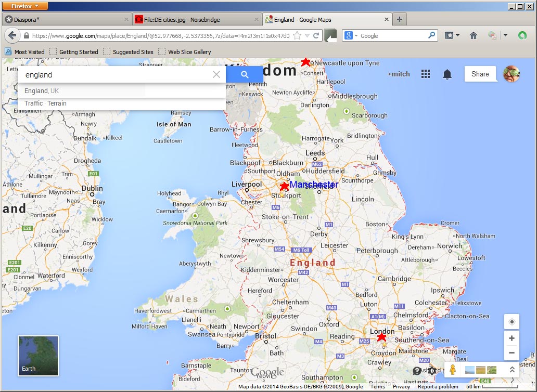This screenshot has height=392, width=537.
Task: Open the Google apps grid
Action: click(426, 74)
